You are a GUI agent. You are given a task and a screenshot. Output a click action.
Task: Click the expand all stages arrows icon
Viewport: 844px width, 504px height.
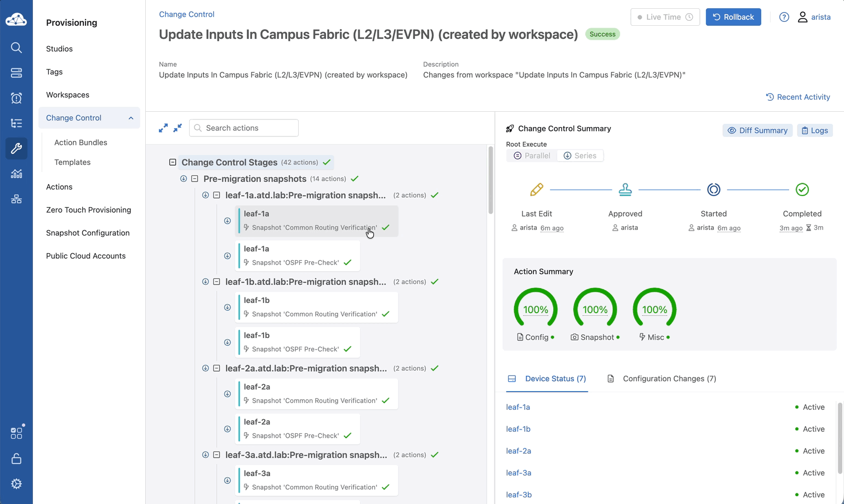163,128
